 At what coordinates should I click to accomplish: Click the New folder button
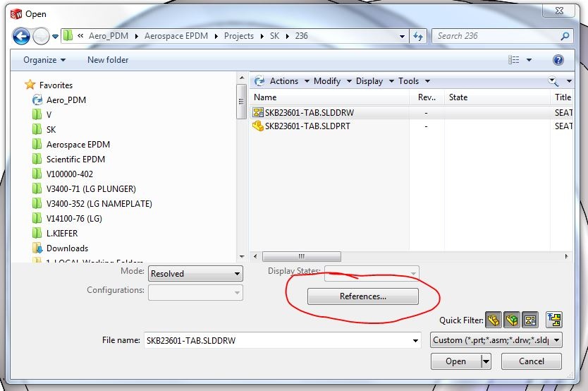(x=108, y=60)
